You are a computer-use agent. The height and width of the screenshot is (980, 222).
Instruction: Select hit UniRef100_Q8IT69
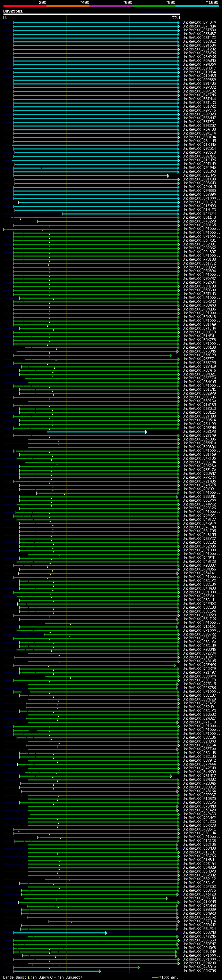tap(199, 455)
